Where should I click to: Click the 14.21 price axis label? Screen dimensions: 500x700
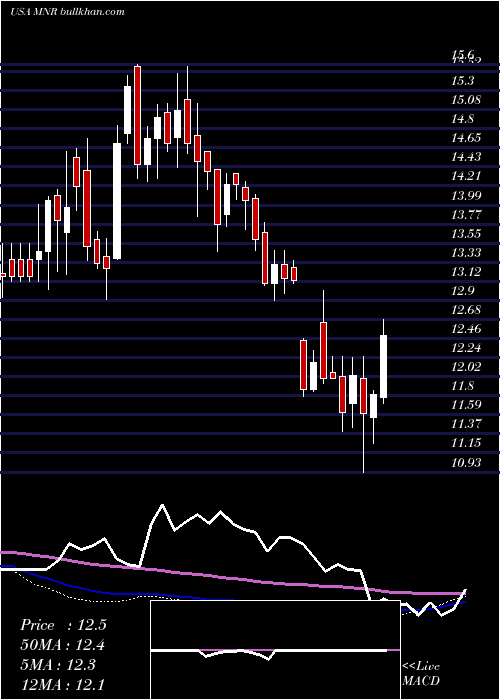point(466,175)
